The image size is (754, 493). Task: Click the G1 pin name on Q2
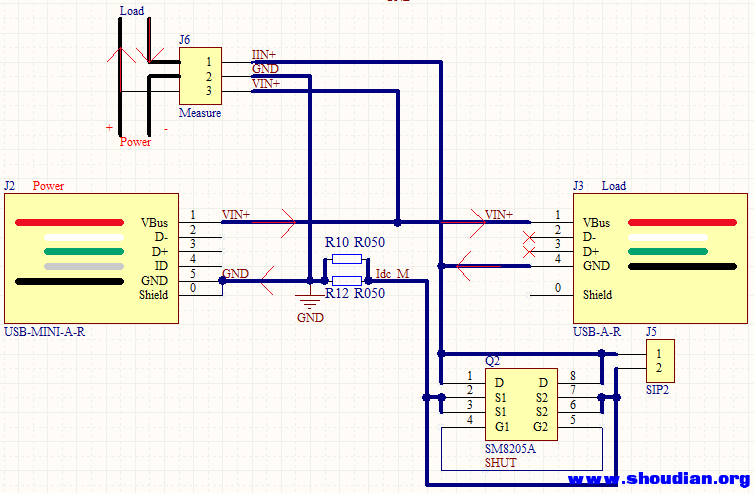tap(502, 427)
